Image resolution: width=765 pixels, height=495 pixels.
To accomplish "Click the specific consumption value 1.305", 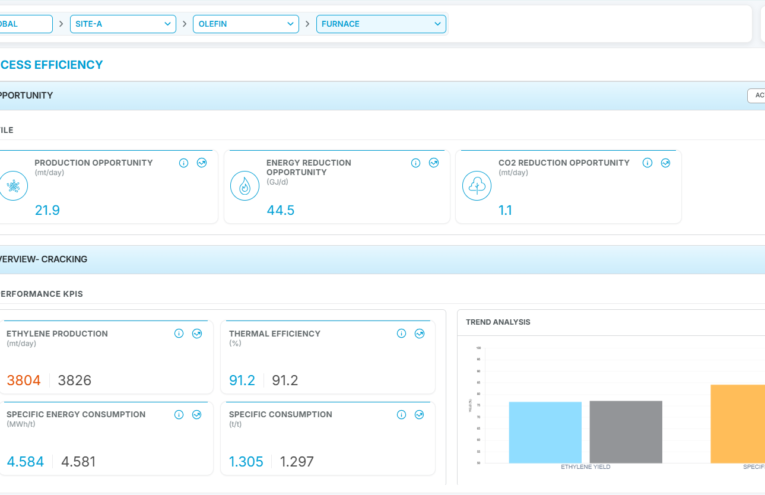I will click(x=246, y=461).
